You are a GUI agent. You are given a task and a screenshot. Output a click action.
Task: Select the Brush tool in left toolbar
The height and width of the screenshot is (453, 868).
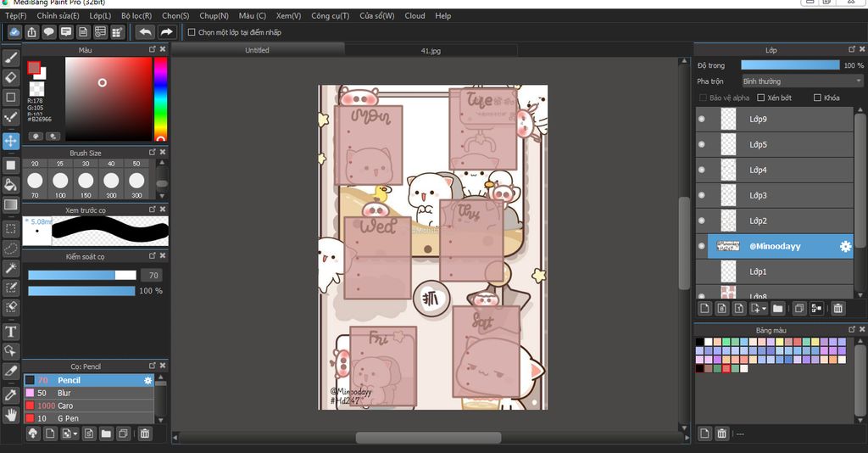click(x=10, y=58)
